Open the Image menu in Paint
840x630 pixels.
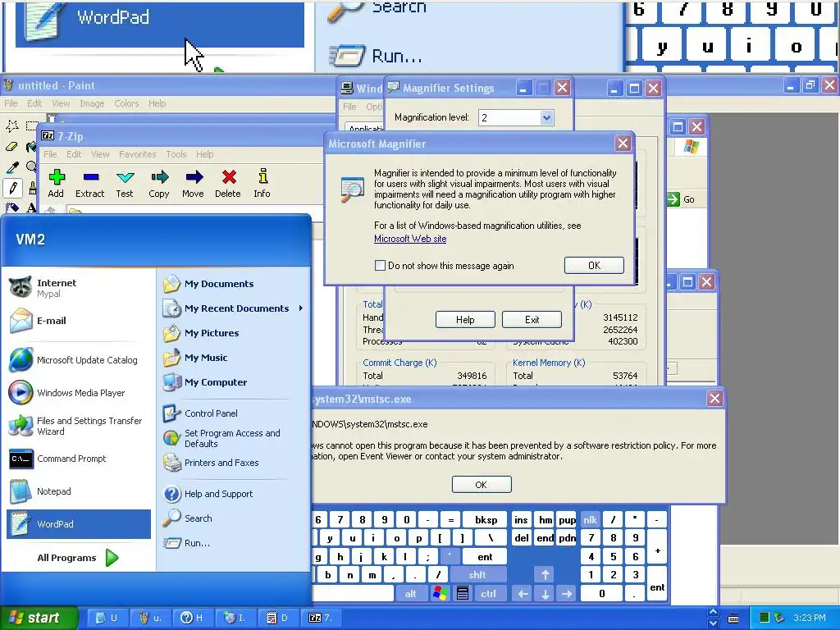coord(92,103)
